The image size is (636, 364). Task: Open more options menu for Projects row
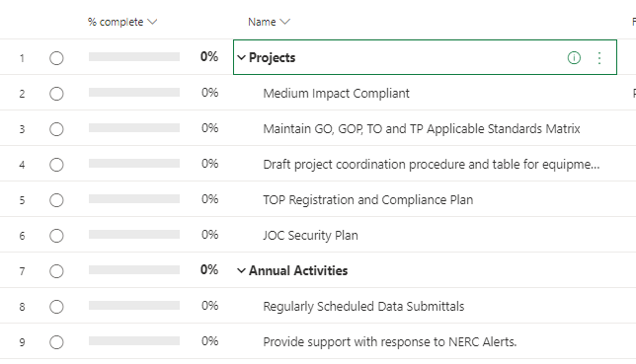tap(599, 58)
